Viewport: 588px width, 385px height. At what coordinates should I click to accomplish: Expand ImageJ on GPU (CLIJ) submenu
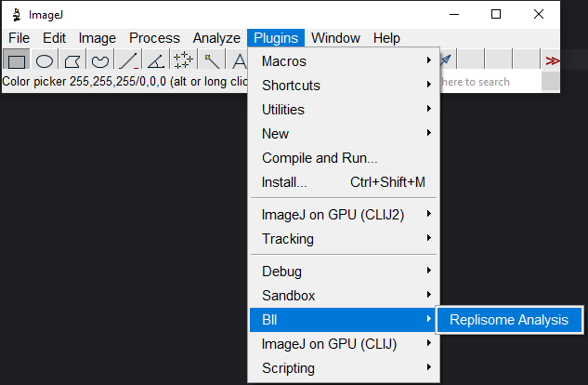pos(344,344)
